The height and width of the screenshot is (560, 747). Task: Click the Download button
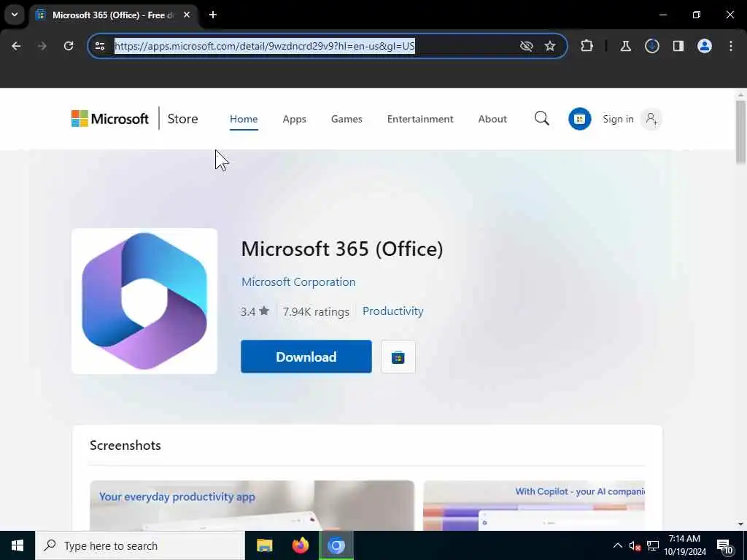(x=306, y=357)
